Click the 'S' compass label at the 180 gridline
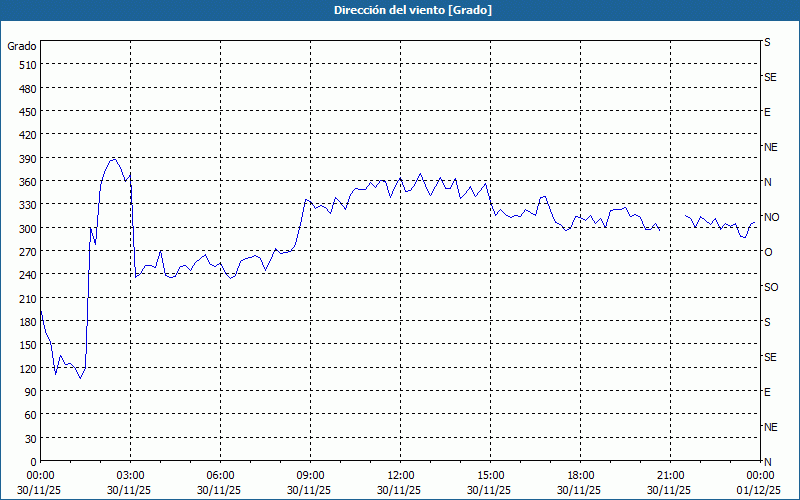 [x=767, y=322]
